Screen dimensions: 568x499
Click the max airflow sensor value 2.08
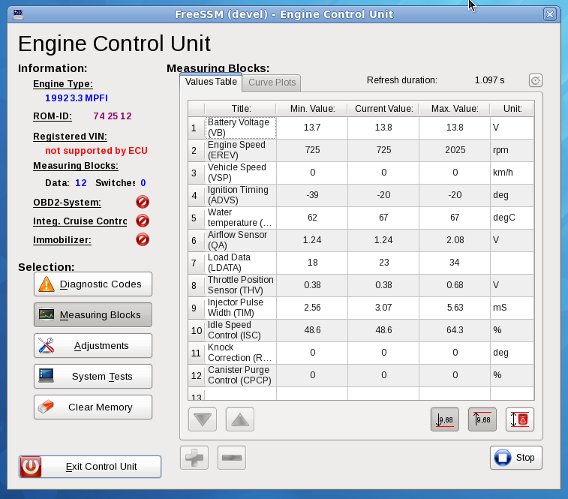pos(455,240)
